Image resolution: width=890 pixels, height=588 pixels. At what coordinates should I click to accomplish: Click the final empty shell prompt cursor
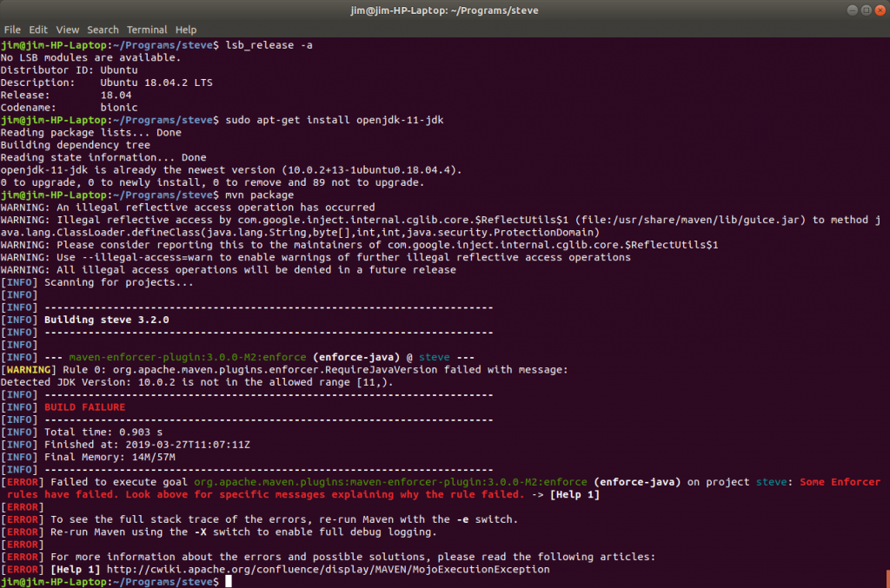(229, 582)
